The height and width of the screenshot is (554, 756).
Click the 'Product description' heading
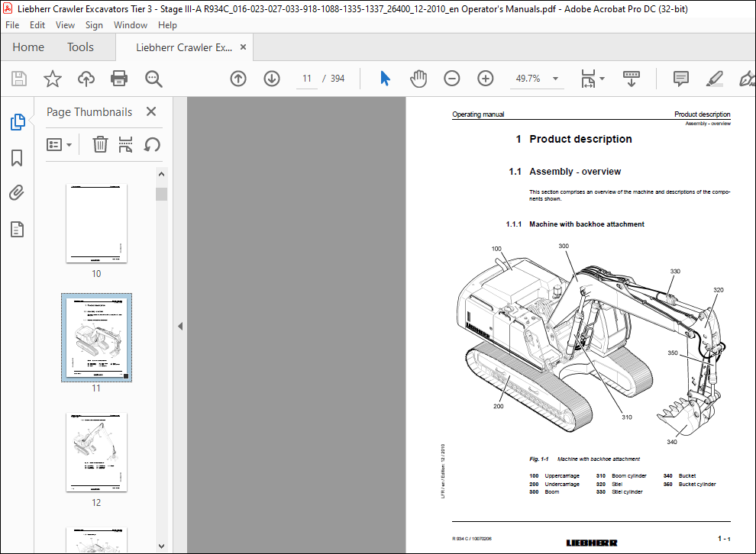click(580, 139)
